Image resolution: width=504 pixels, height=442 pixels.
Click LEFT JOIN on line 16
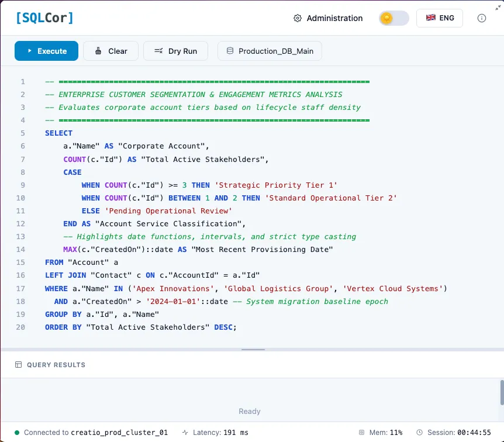65,275
